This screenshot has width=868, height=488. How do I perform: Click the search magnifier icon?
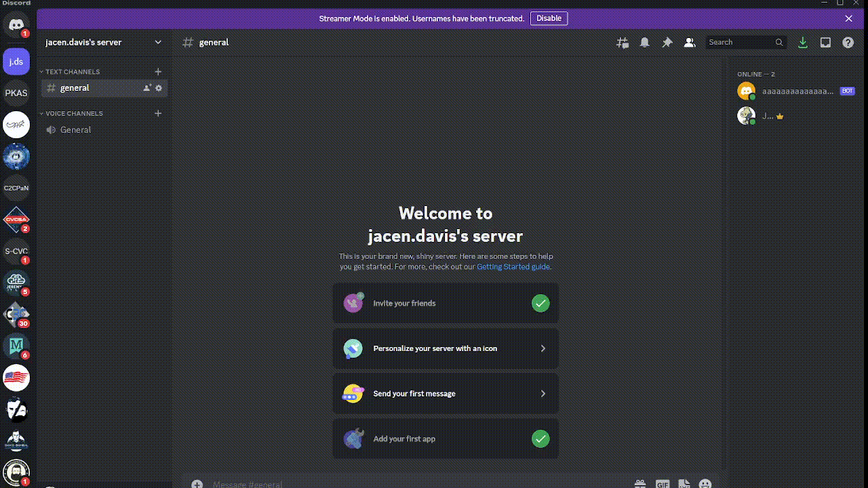point(779,42)
